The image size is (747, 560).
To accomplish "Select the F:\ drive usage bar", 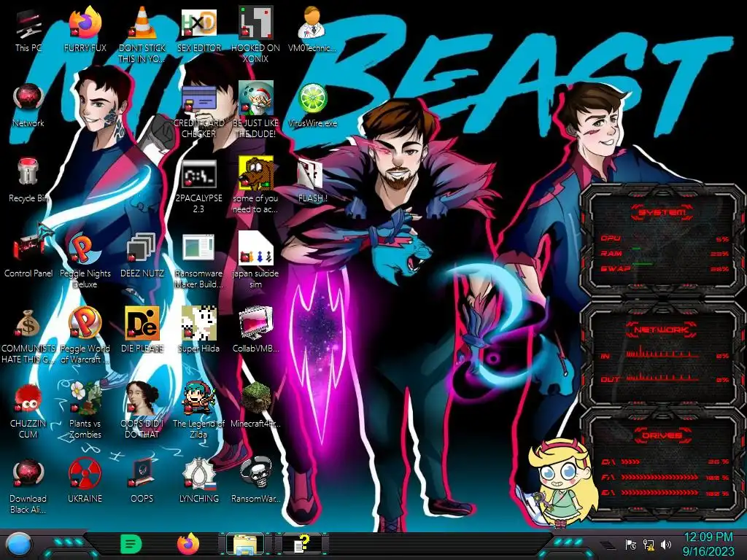I will click(665, 477).
